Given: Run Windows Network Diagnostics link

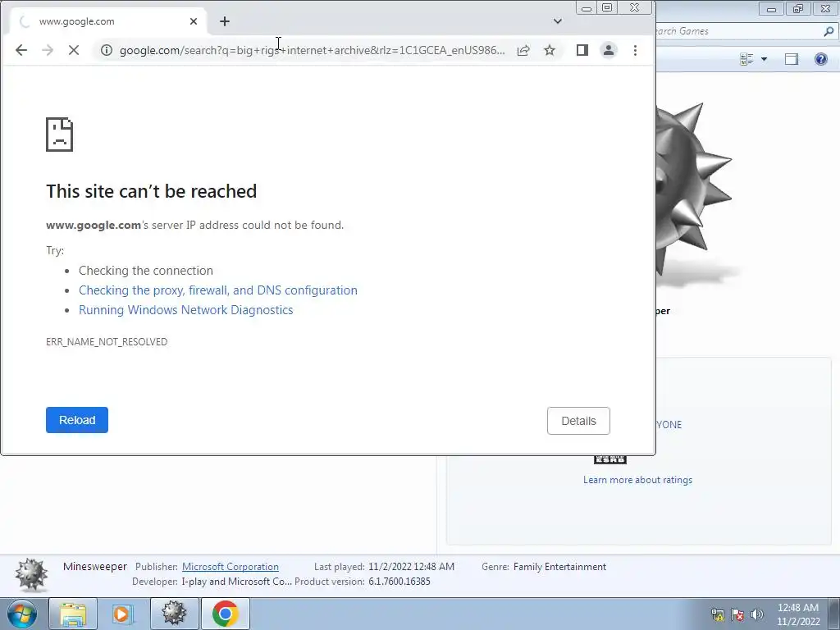Looking at the screenshot, I should (186, 310).
